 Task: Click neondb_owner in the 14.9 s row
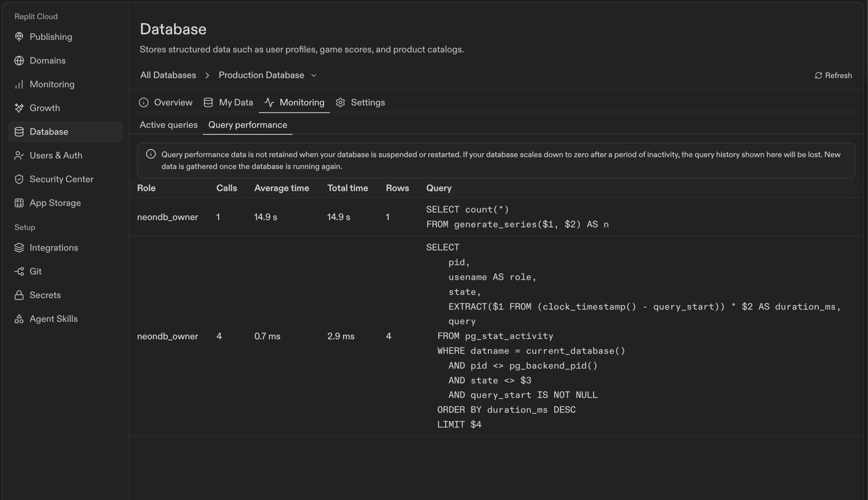(x=168, y=217)
